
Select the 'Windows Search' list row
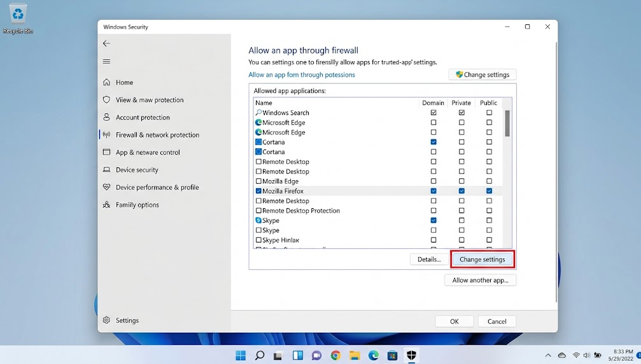click(x=378, y=113)
